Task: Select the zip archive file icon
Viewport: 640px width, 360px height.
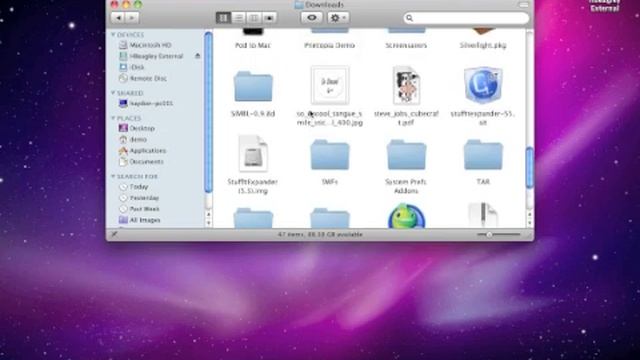Action: coord(483,216)
